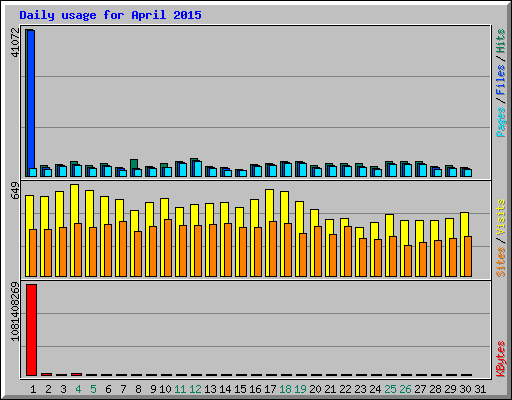The width and height of the screenshot is (512, 400).
Task: Click the green day 25 axis label
Action: coord(390,389)
